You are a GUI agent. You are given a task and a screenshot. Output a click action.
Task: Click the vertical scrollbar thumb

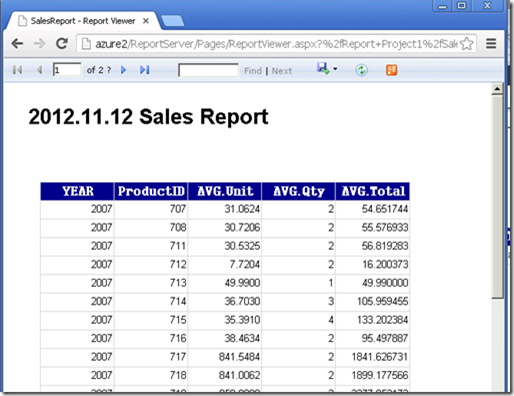[497, 197]
